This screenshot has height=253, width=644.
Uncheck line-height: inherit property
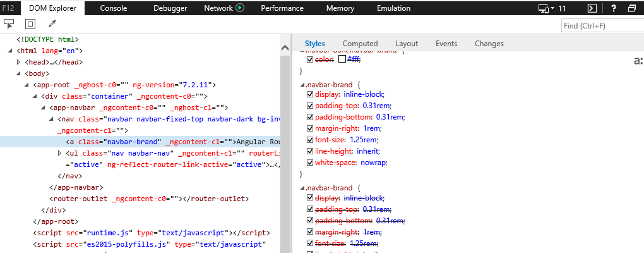(x=310, y=151)
